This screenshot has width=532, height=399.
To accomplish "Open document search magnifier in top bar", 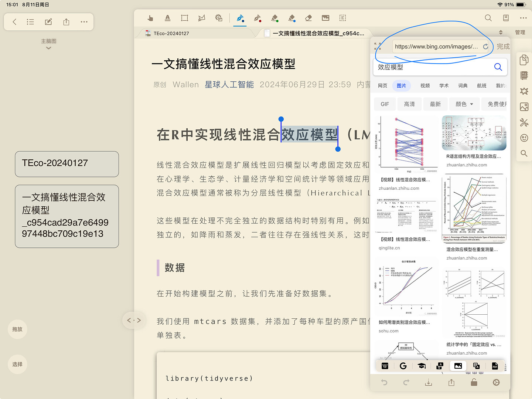I will click(x=488, y=18).
